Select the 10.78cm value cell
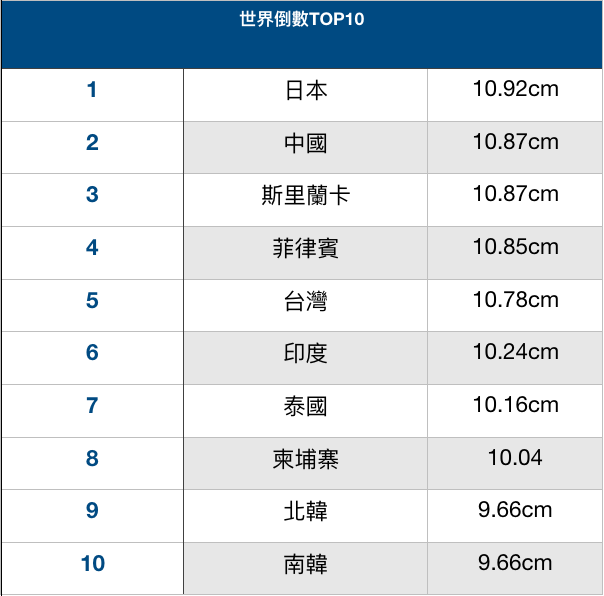This screenshot has height=596, width=604. click(x=515, y=300)
